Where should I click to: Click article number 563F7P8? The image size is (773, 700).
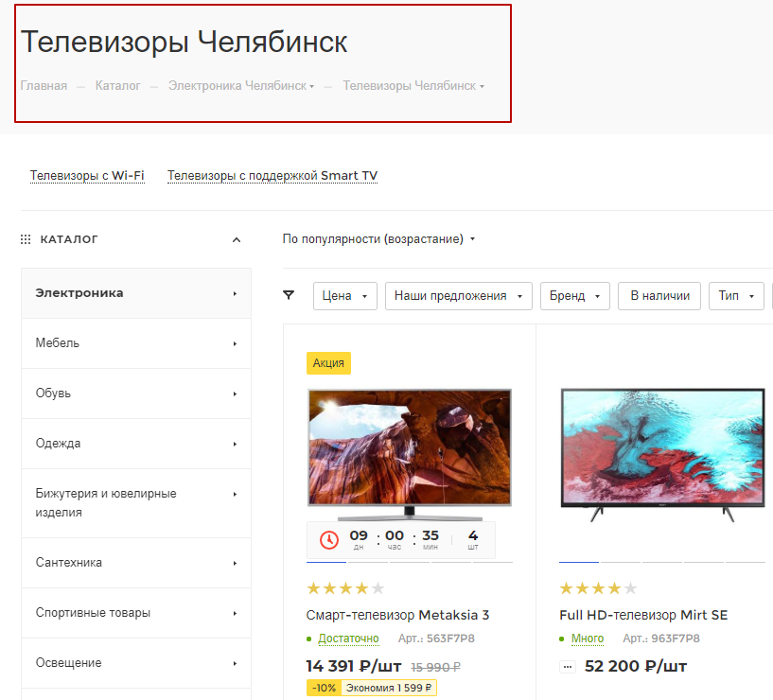click(x=436, y=639)
